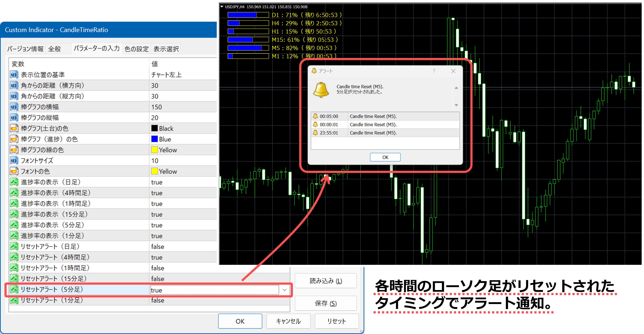This screenshot has width=644, height=334.
Task: Click bell icon beside 23:55:01 alert entry
Action: click(315, 132)
